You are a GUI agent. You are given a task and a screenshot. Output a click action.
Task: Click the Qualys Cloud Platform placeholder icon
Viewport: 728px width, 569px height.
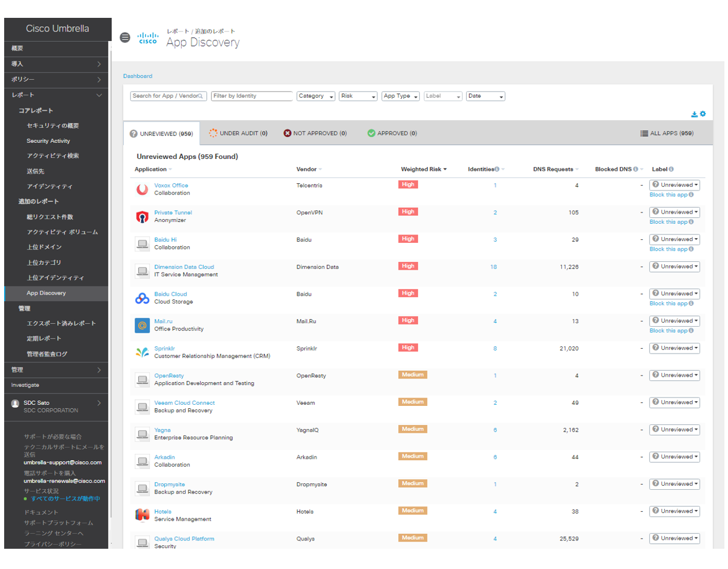(x=142, y=543)
